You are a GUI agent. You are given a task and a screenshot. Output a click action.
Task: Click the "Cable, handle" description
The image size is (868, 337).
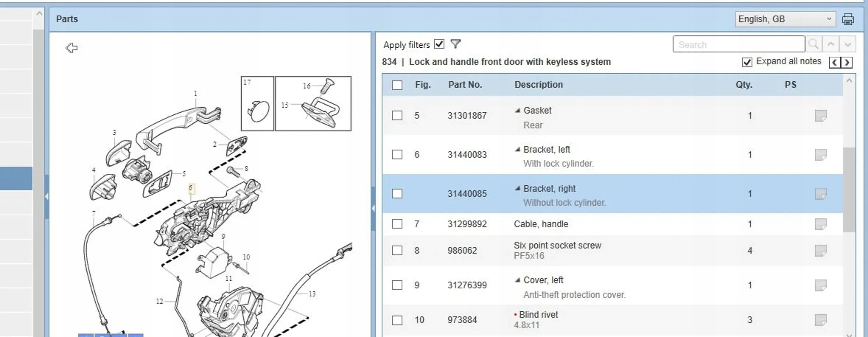[x=541, y=224]
